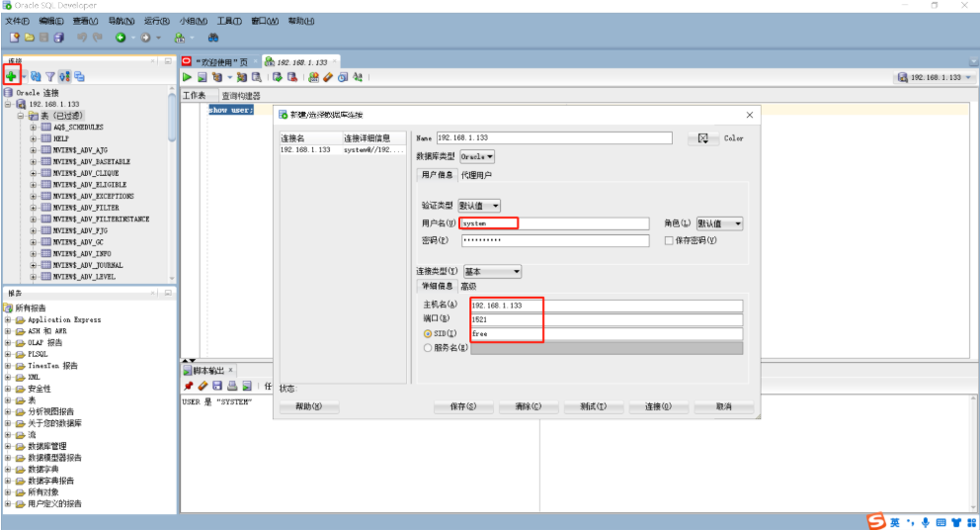Click into the 主机名 input field
The image size is (980, 530).
pyautogui.click(x=607, y=306)
